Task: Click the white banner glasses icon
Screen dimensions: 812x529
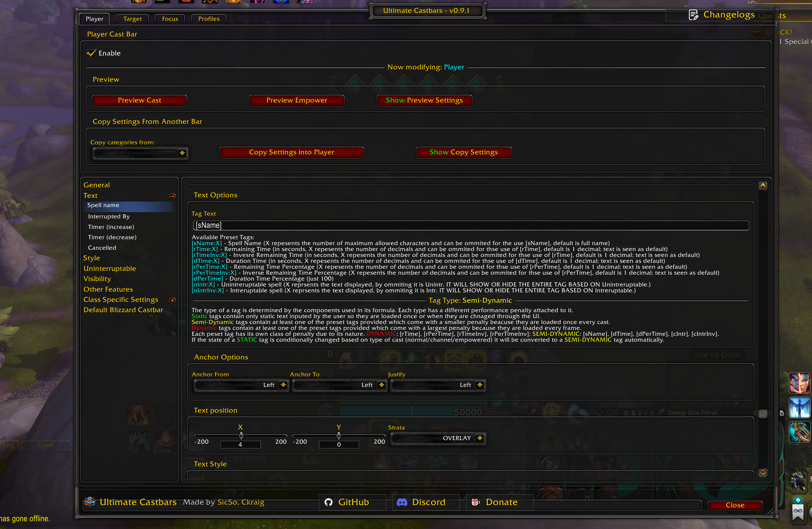Action: tap(798, 511)
